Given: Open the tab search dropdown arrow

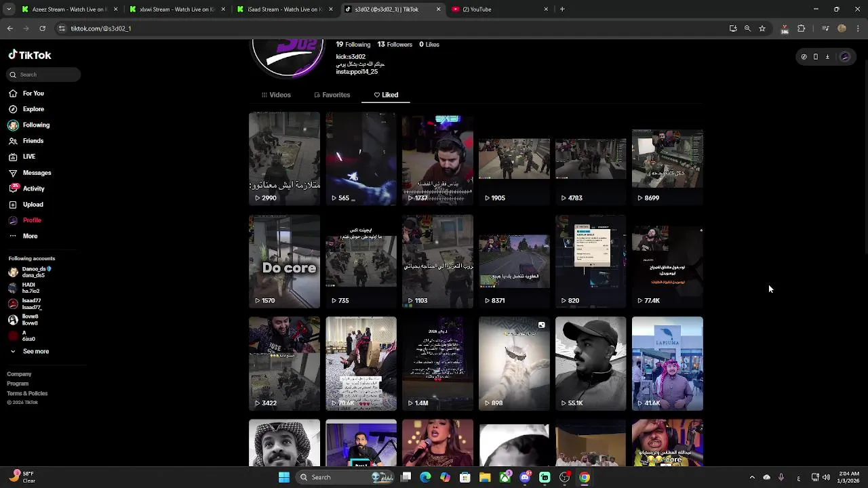Looking at the screenshot, I should click(x=9, y=9).
